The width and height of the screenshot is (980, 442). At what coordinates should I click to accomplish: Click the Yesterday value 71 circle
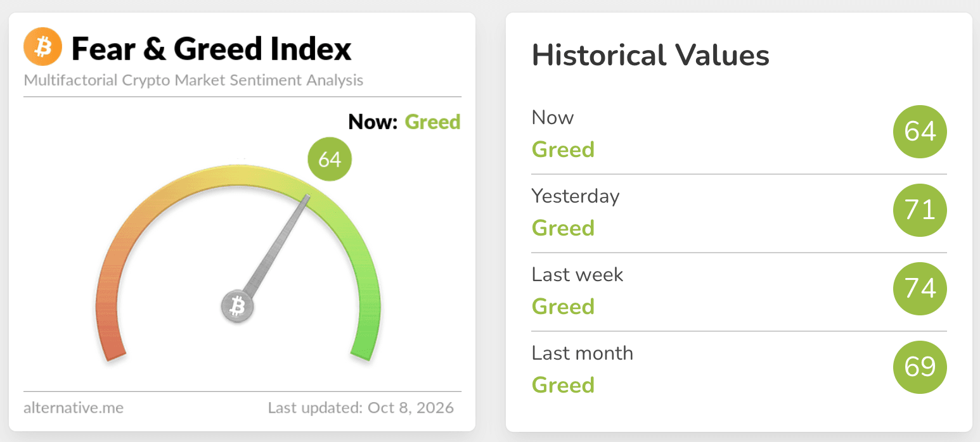point(920,210)
